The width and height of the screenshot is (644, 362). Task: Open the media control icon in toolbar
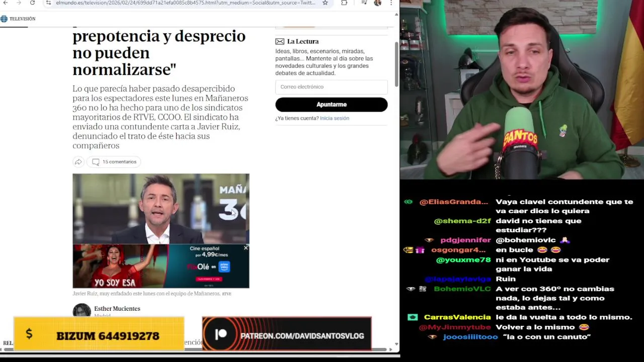coord(364,3)
